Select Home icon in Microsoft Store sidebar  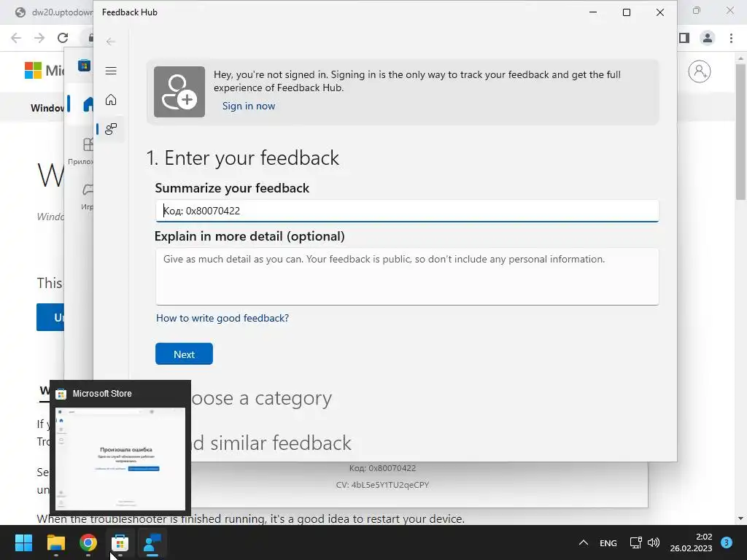[88, 104]
